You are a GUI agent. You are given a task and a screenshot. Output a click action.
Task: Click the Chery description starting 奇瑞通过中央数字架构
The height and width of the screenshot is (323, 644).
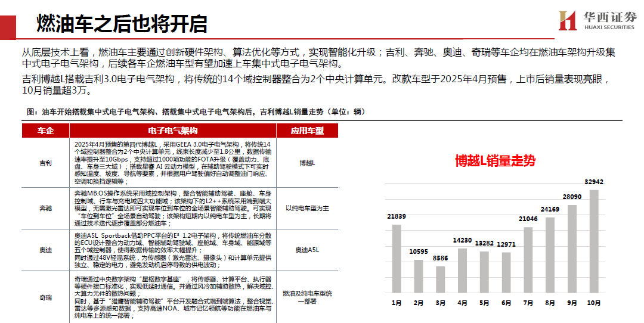174,297
